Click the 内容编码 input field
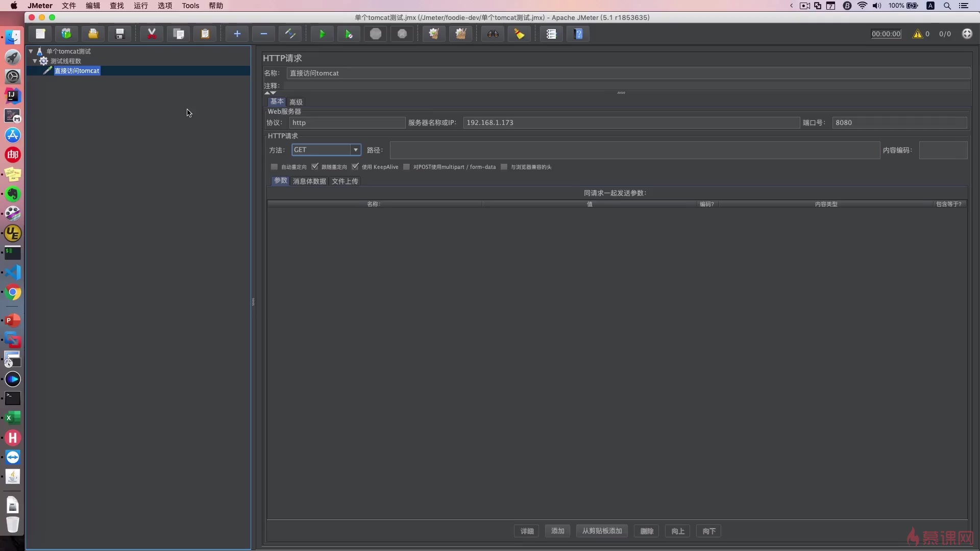The height and width of the screenshot is (551, 980). pyautogui.click(x=943, y=150)
